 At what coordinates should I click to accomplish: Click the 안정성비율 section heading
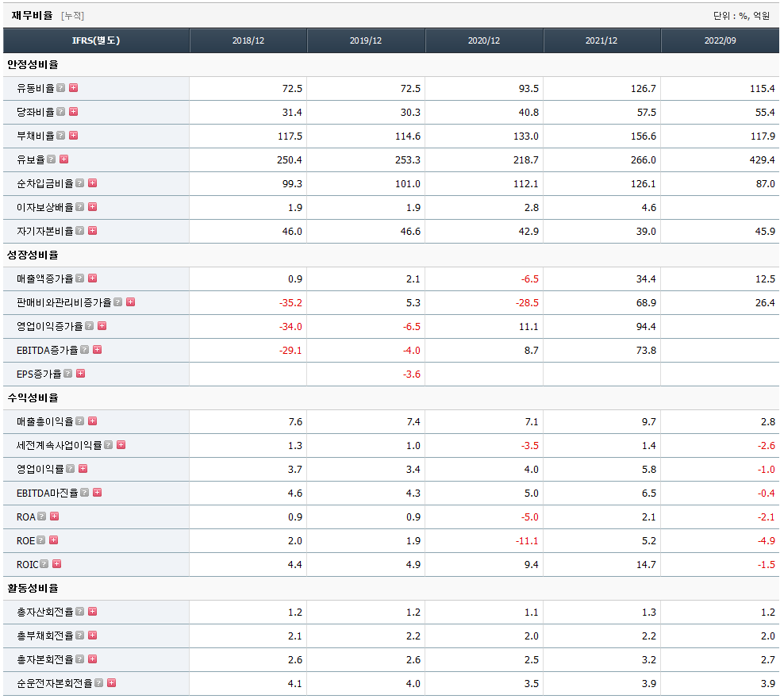(33, 64)
